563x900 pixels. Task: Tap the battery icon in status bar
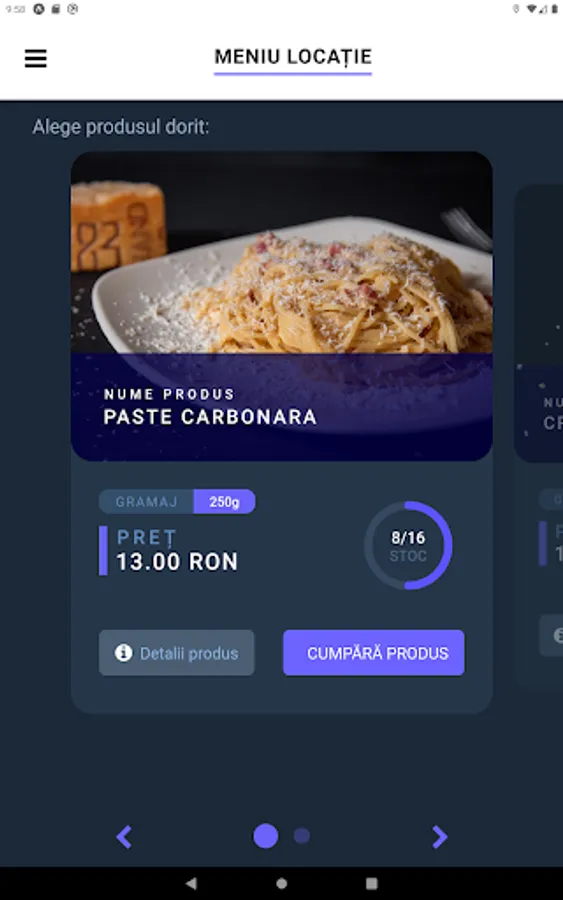[554, 9]
